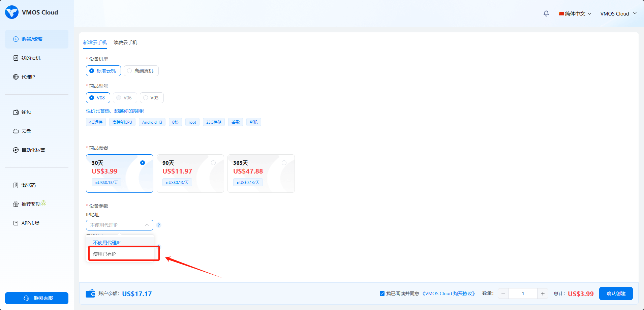The width and height of the screenshot is (644, 310).
Task: Open the cloud disk (云盘) sidebar item
Action: click(x=26, y=131)
